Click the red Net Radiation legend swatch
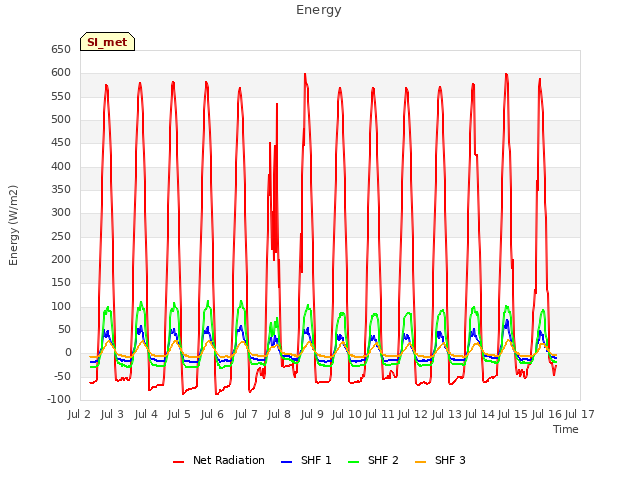Screen dimensions: 640x480 (178, 462)
